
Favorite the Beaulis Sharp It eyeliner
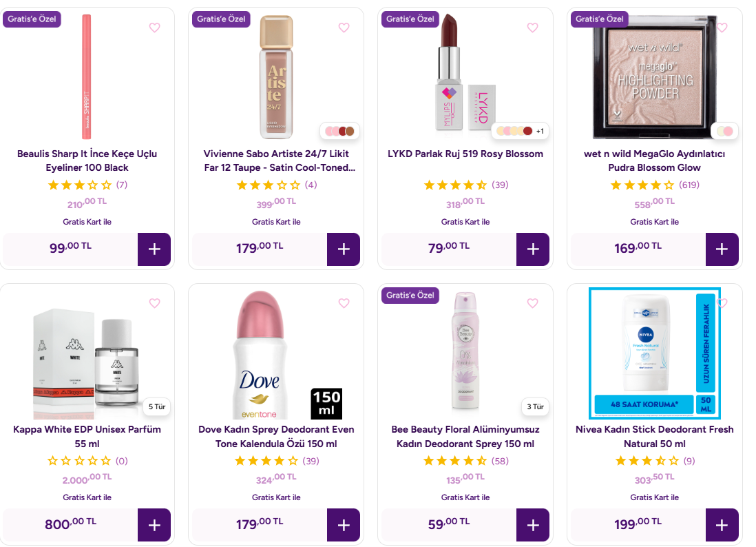click(x=154, y=28)
